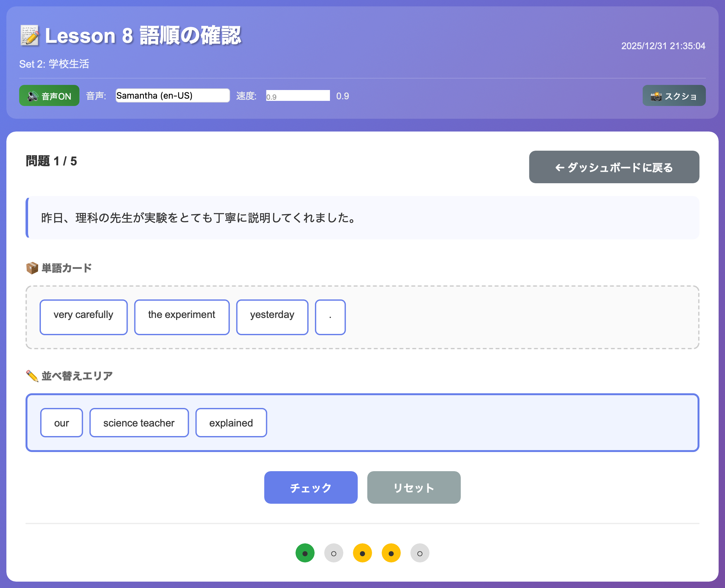Pick the "very carefully" word card
The image size is (725, 588).
(83, 317)
